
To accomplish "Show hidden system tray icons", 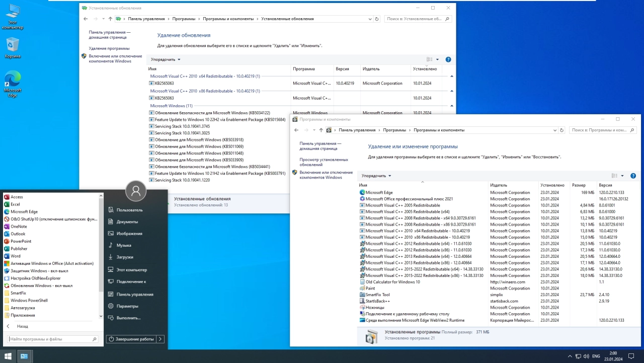I will click(571, 356).
